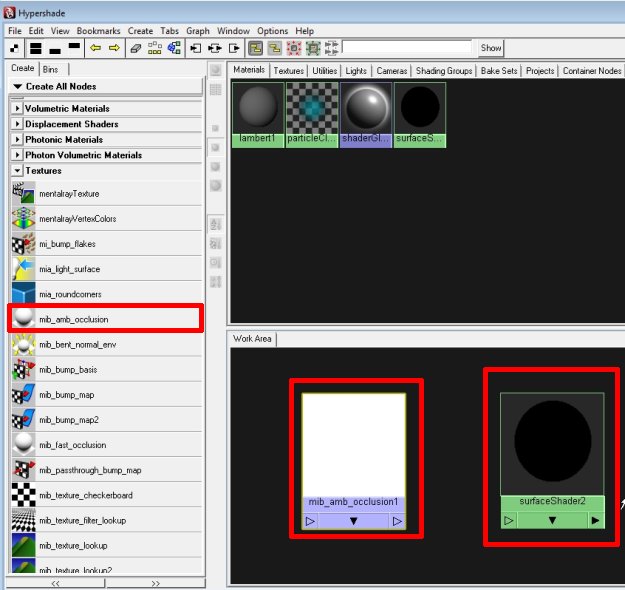Collapse the Textures section
Viewport: 625px width, 590px height.
(17, 171)
